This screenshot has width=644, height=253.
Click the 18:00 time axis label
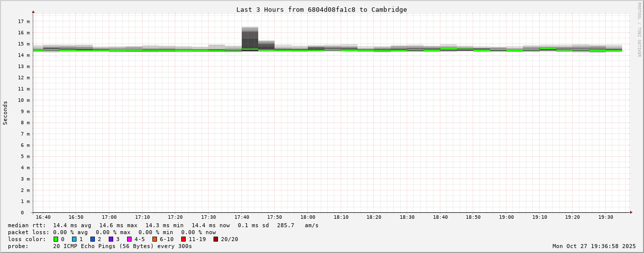coord(308,217)
